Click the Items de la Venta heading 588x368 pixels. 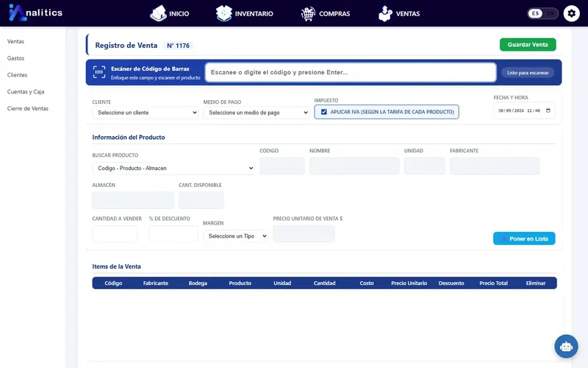117,266
